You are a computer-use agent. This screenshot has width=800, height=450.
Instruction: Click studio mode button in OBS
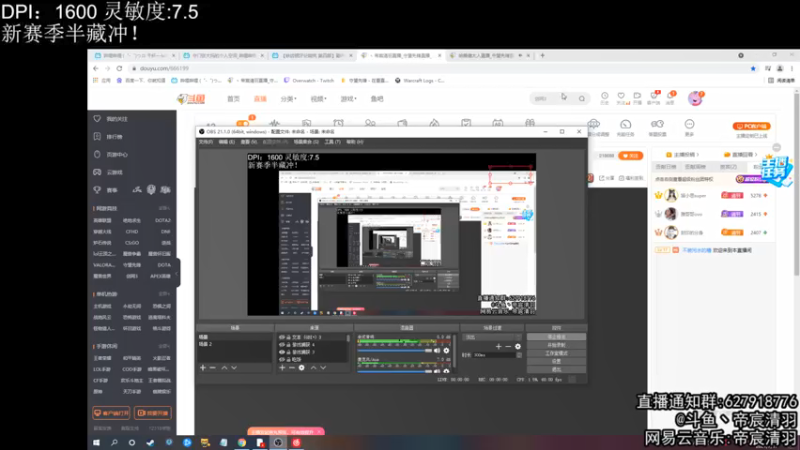click(x=556, y=354)
